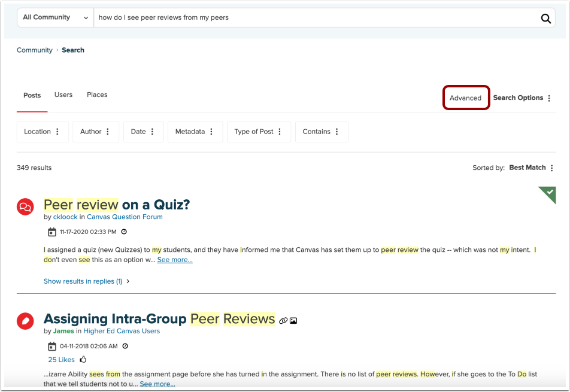Open the All Community scope dropdown
Screen dimensions: 570x392
[x=55, y=17]
